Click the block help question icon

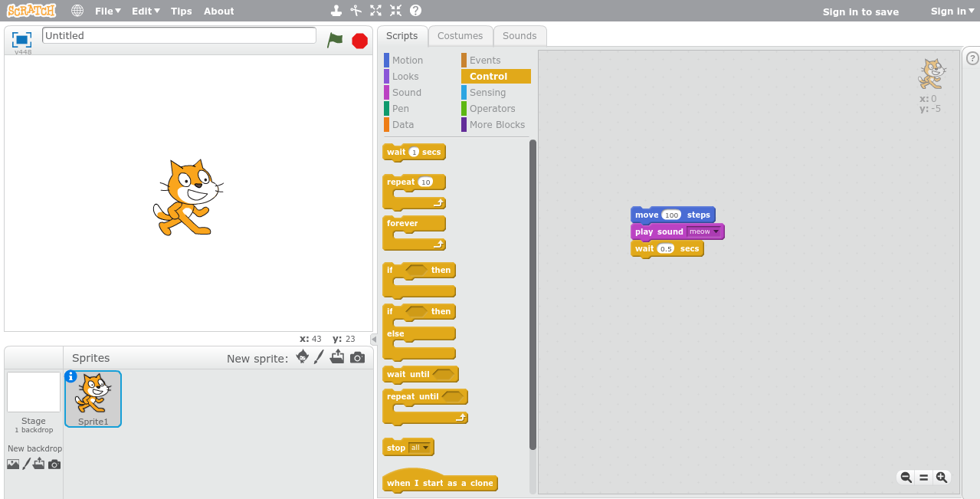(x=415, y=11)
